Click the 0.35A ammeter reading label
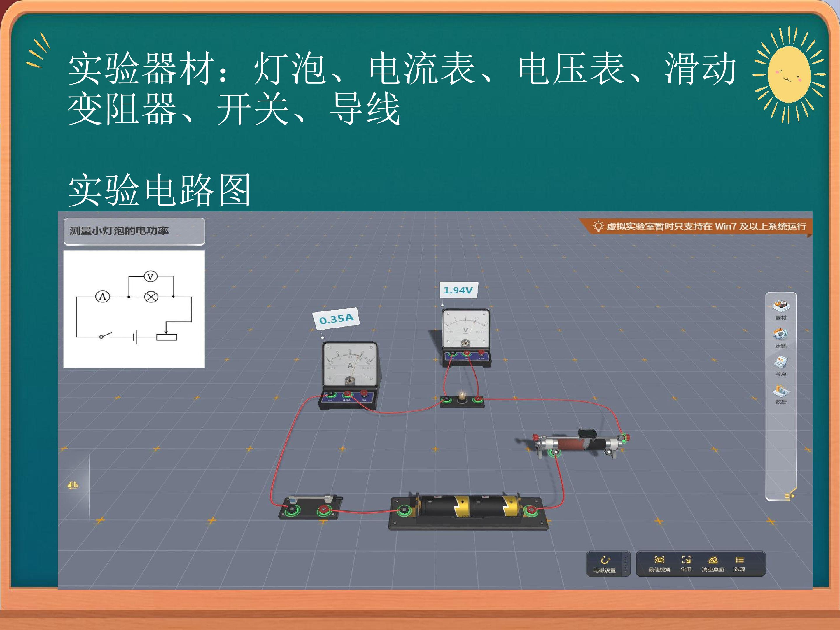Viewport: 840px width, 630px height. (336, 318)
